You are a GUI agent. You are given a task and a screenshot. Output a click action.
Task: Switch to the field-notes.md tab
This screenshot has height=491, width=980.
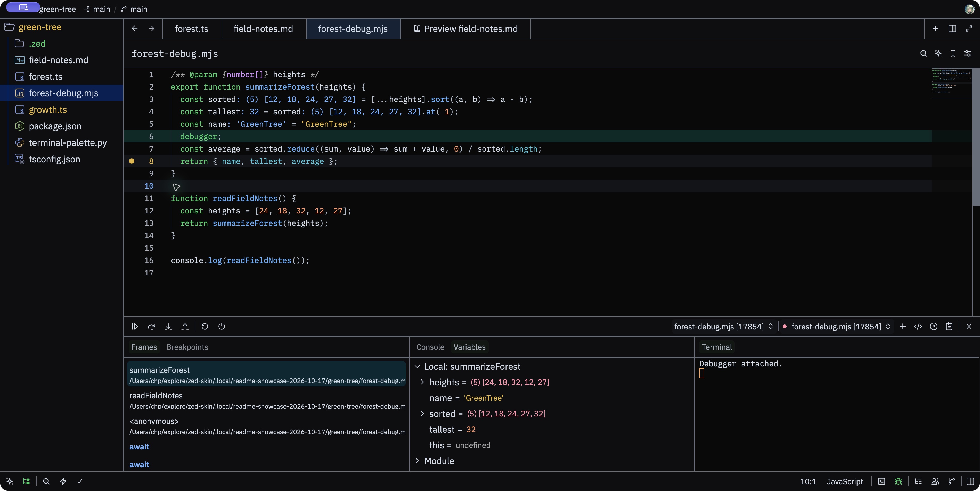[263, 29]
